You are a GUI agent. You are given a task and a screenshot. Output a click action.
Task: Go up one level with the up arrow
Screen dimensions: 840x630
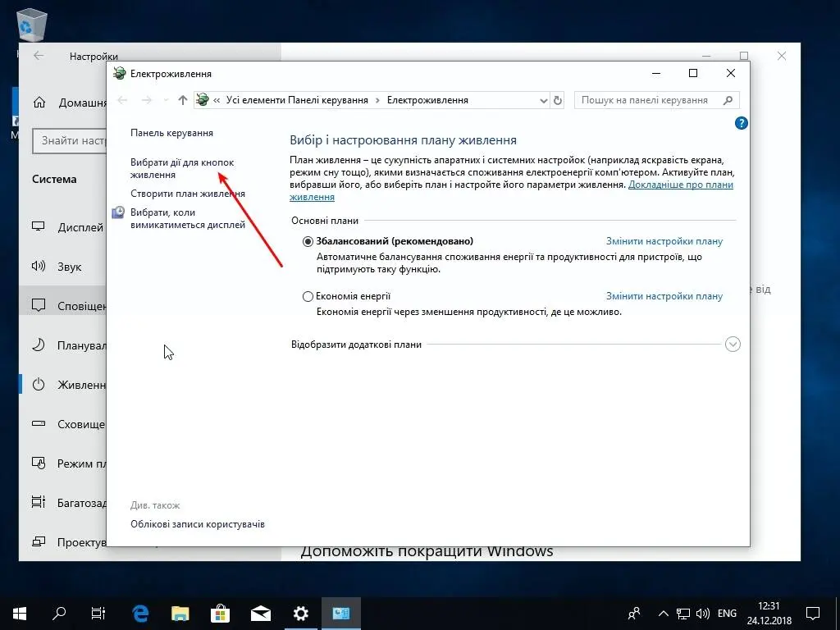coord(183,100)
